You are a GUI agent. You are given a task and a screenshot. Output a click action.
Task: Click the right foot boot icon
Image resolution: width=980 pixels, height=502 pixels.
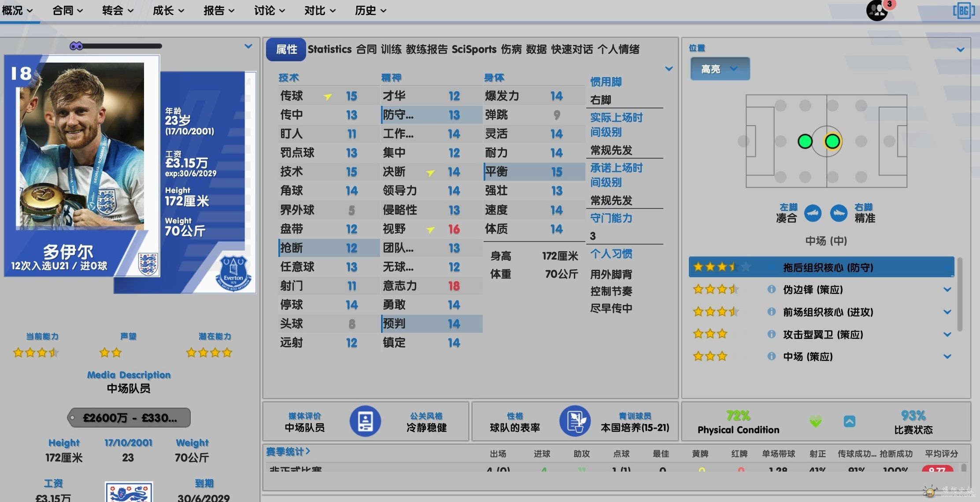[839, 213]
